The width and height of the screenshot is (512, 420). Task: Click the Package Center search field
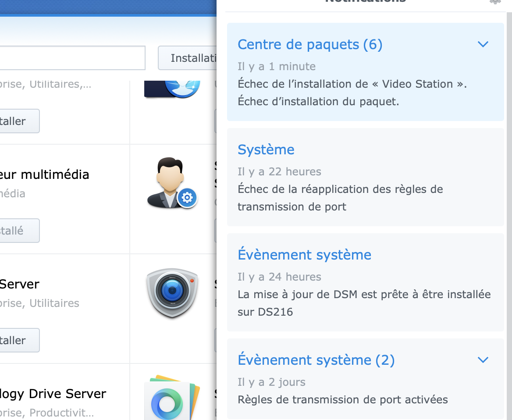72,58
